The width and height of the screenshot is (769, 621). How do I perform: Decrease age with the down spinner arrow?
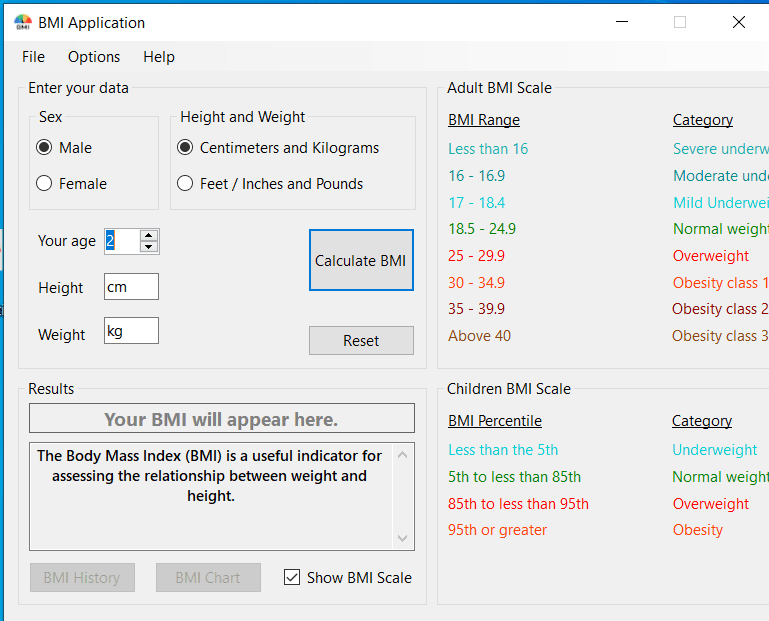pos(149,246)
